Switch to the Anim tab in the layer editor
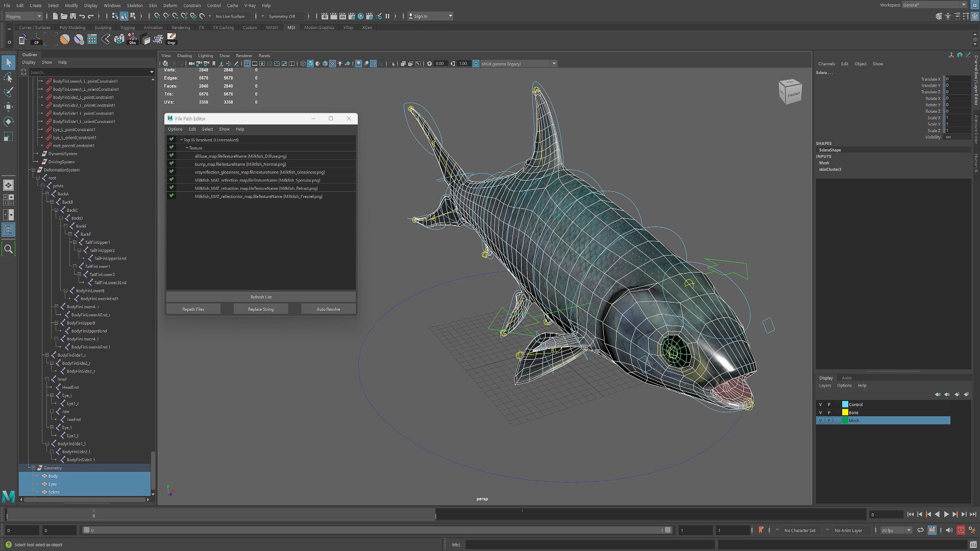 click(847, 378)
